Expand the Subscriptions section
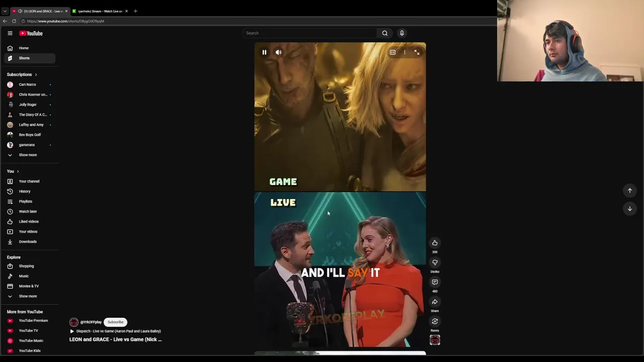The height and width of the screenshot is (362, 644). pos(22,74)
